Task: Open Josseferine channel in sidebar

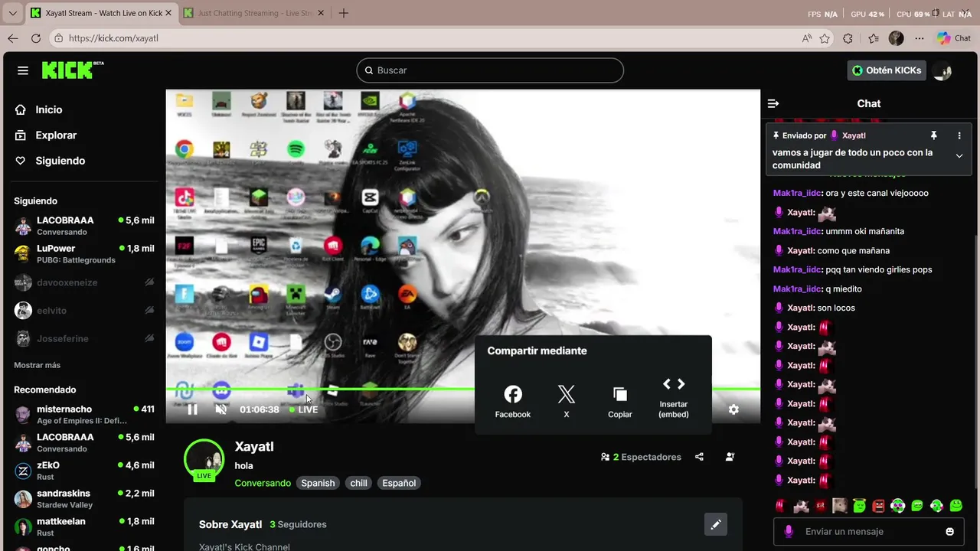Action: click(84, 338)
